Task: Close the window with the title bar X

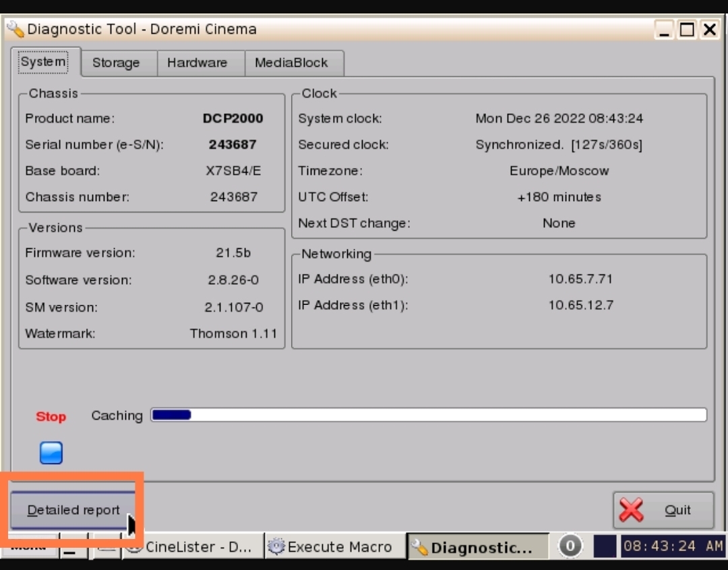Action: pyautogui.click(x=709, y=30)
